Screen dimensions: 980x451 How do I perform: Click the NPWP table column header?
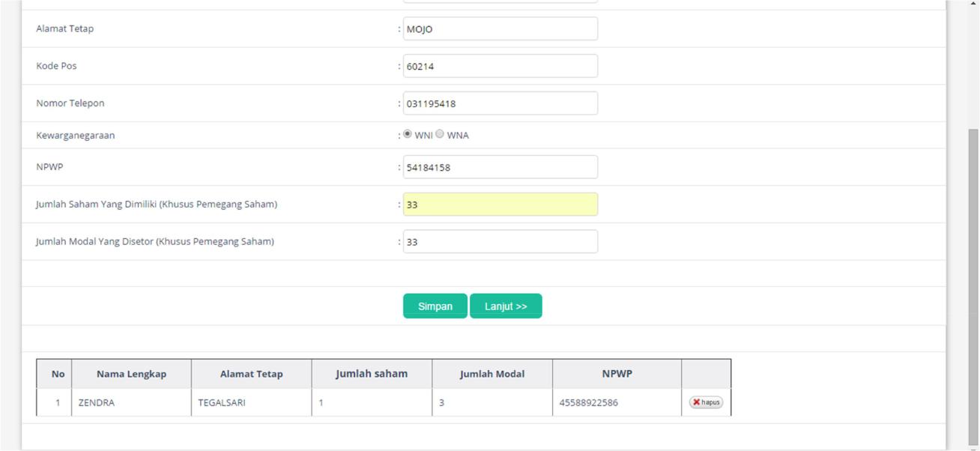[x=617, y=374]
